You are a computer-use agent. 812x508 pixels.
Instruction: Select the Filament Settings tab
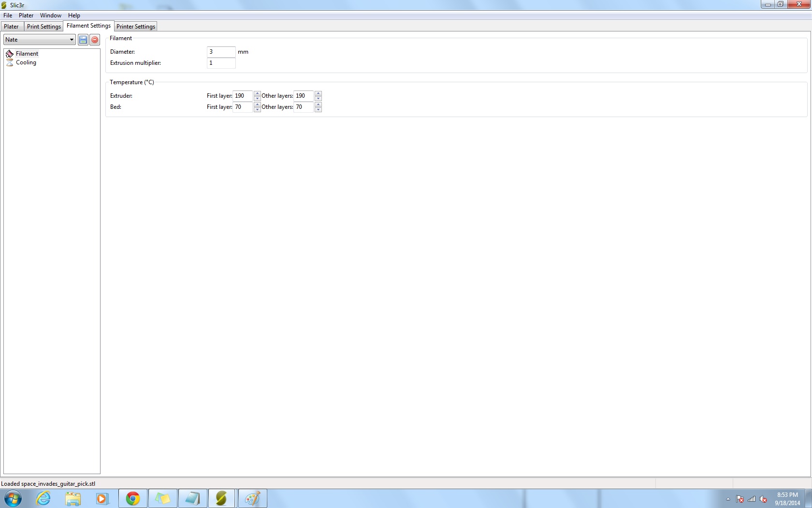point(88,26)
